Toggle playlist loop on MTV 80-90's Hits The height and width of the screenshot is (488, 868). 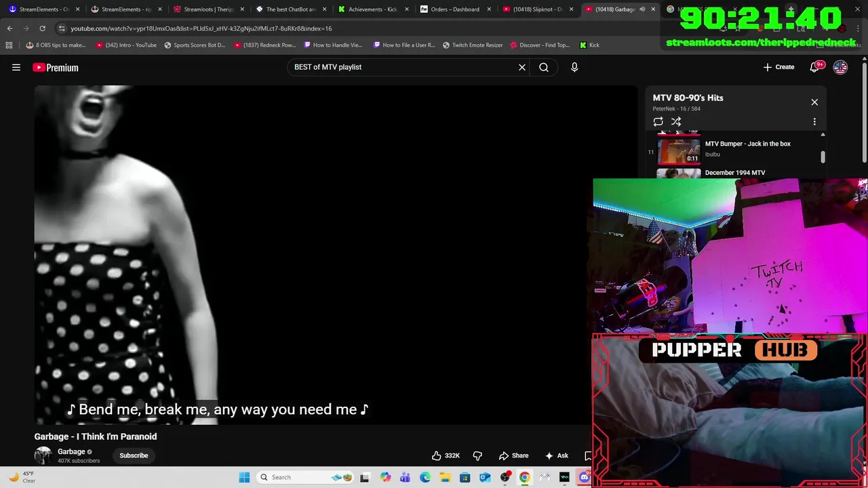[658, 121]
